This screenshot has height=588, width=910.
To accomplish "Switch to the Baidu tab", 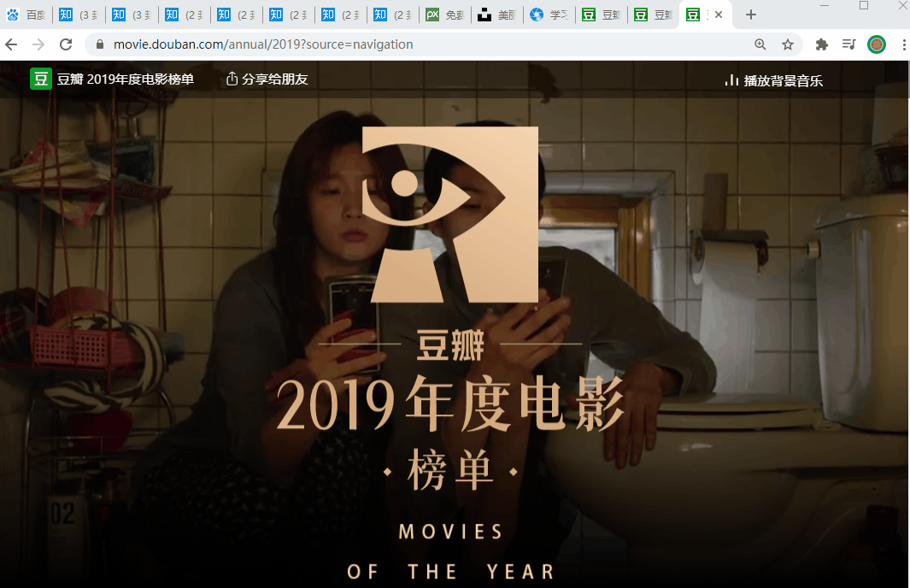I will coord(26,15).
